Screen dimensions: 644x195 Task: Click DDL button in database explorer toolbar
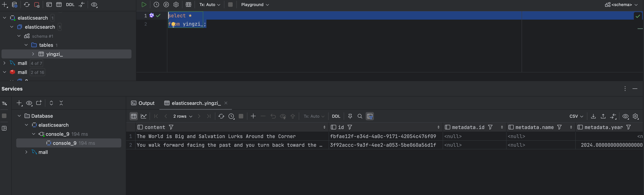(70, 5)
